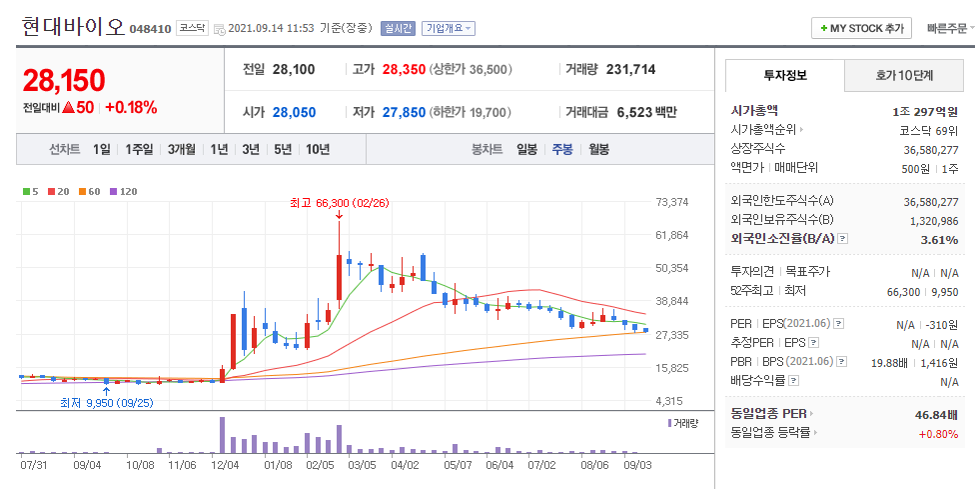980x489 pixels.
Task: Click the MY STOCK 추가 button
Action: point(861,29)
